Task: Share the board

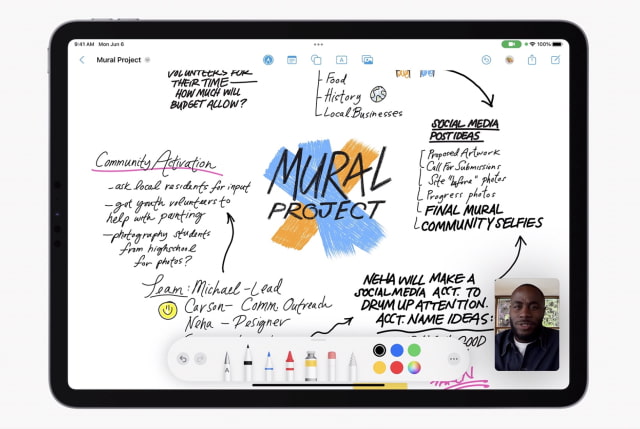Action: tap(532, 60)
